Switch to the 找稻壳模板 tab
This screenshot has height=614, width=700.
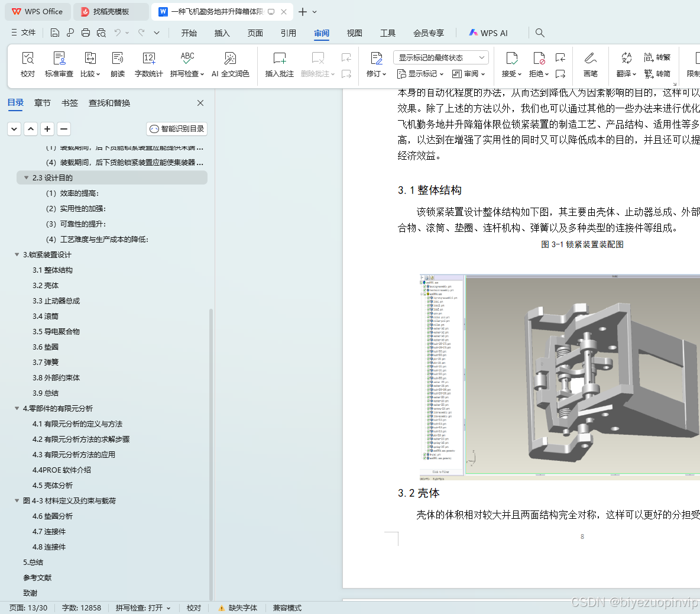point(111,12)
